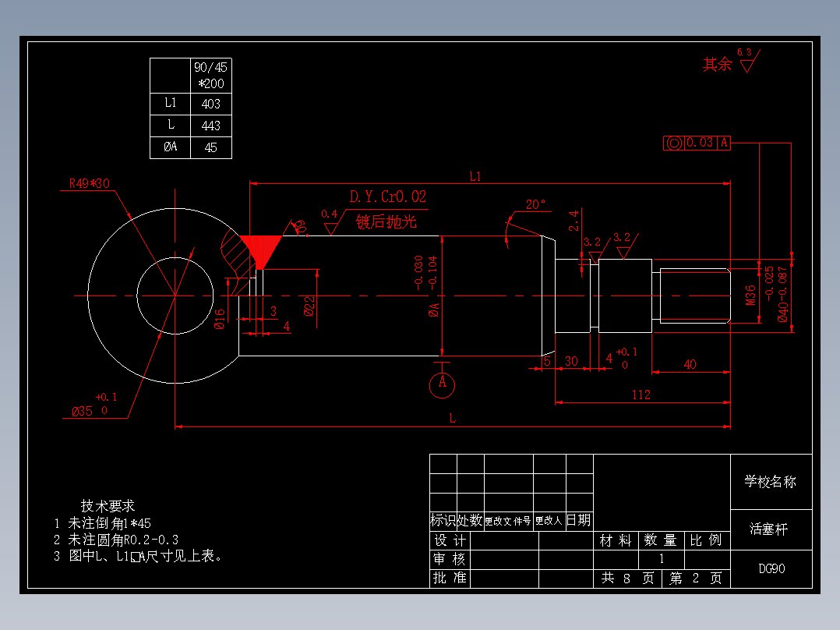Select the red filled weld triangle symbol

click(x=260, y=252)
